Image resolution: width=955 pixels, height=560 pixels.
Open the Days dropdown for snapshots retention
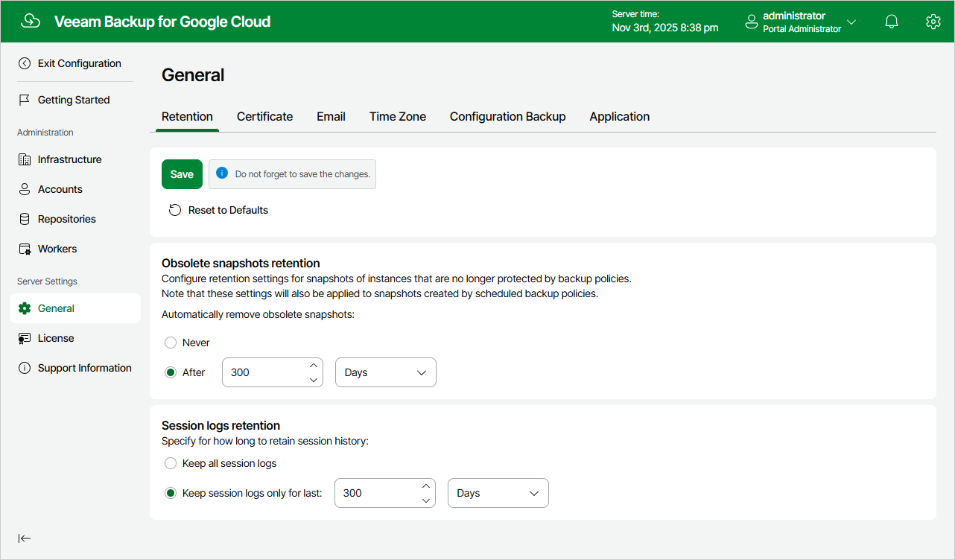386,372
